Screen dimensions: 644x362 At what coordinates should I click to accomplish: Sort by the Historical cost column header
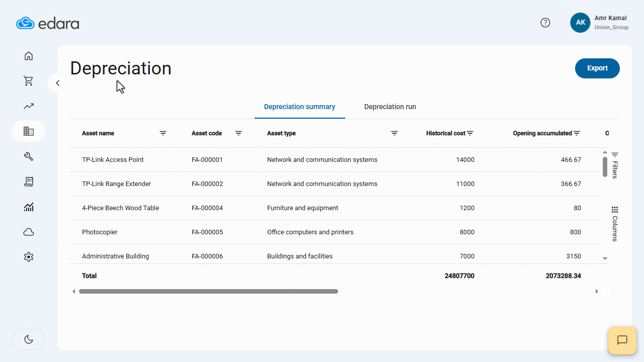tap(446, 133)
